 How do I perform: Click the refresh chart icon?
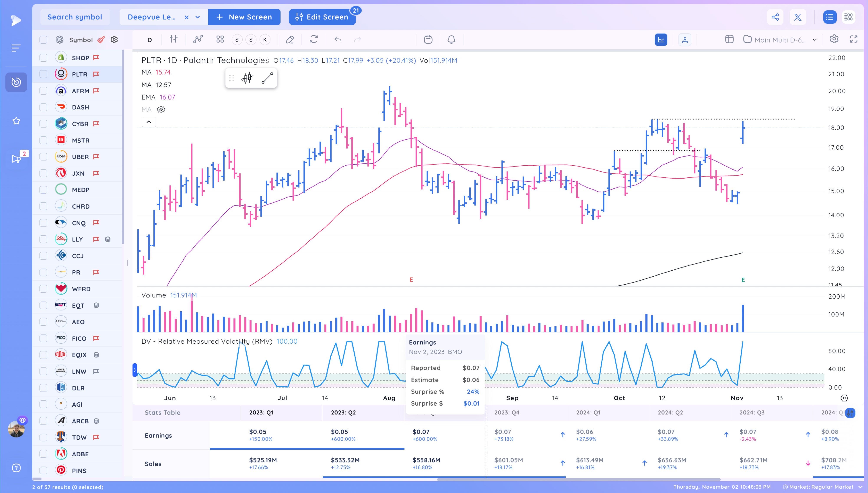coord(314,39)
